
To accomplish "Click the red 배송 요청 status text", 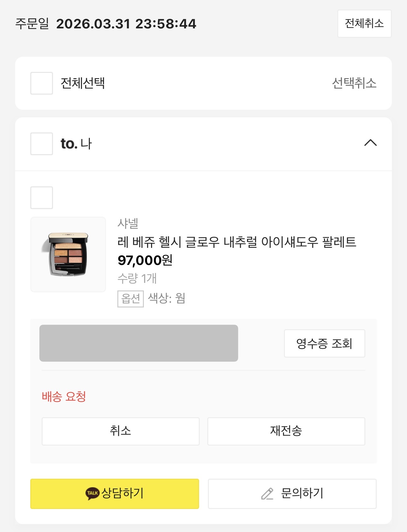I will click(x=64, y=396).
